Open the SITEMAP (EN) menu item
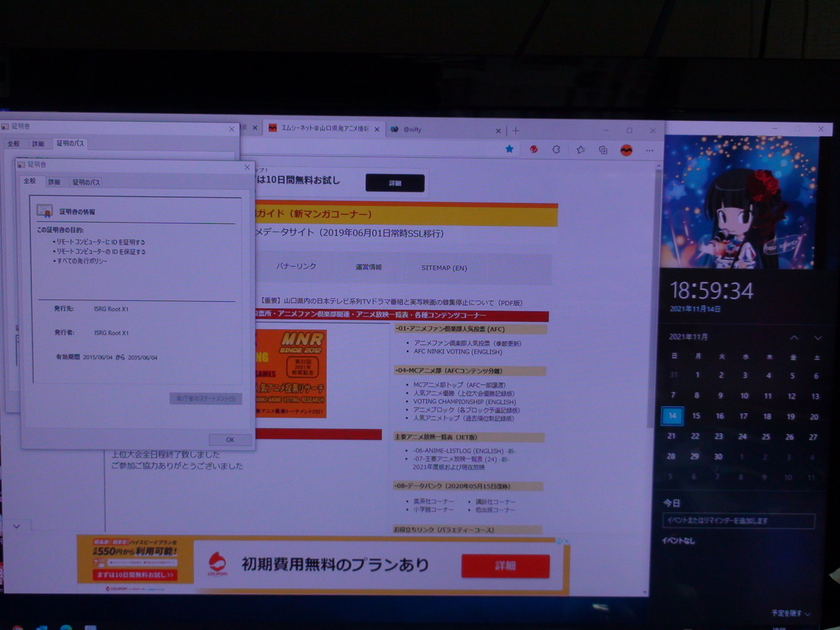This screenshot has width=840, height=630. (444, 267)
